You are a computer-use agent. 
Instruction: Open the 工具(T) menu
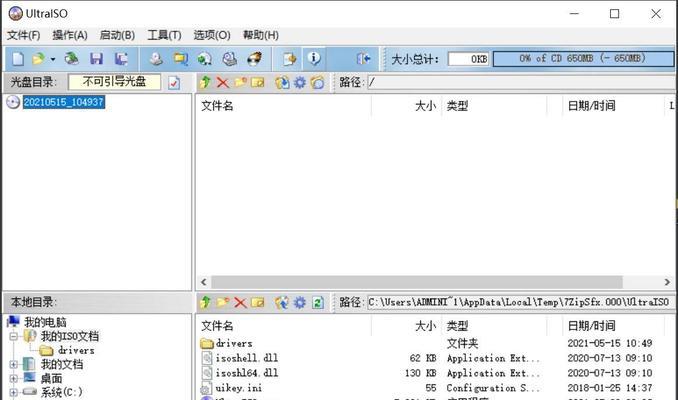[164, 35]
